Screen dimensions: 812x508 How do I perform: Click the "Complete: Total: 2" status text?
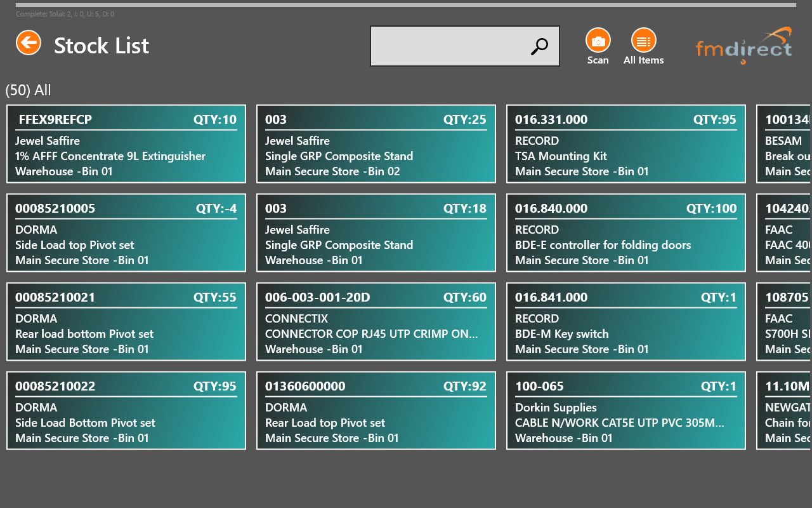65,14
